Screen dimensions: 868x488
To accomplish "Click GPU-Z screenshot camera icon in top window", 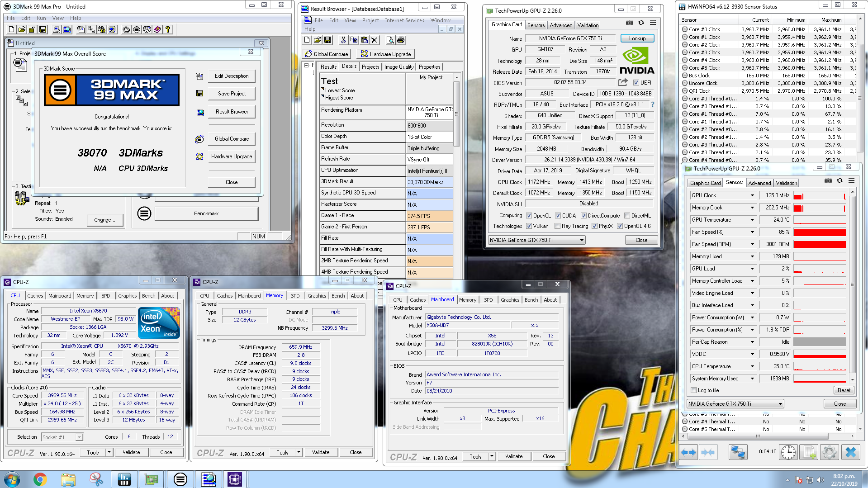I will [x=630, y=23].
